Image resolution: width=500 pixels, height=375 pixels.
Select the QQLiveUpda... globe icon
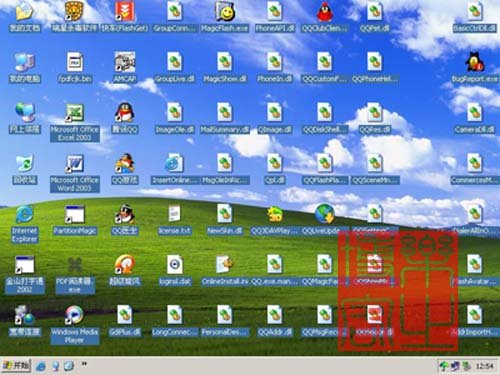pos(325,214)
